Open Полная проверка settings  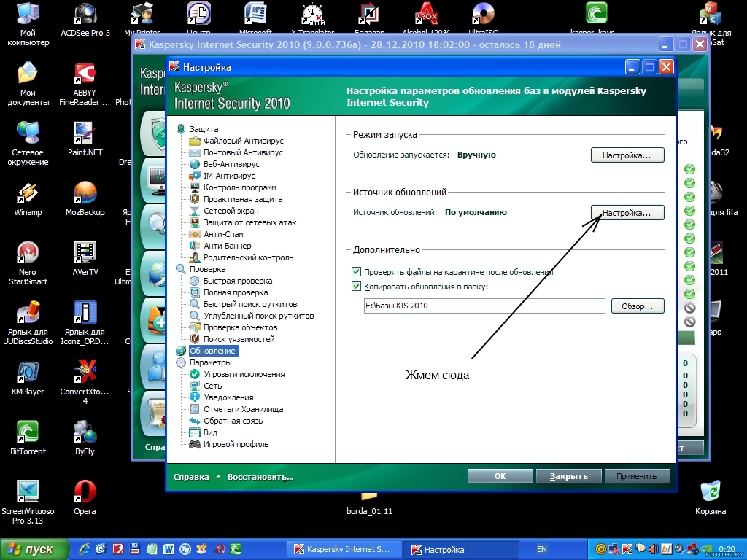coord(236,292)
